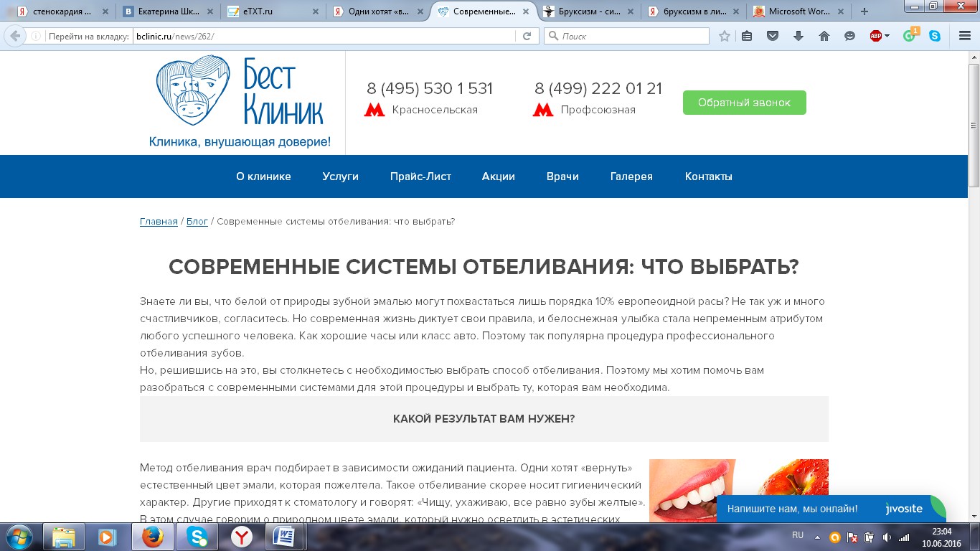Open the 'О клинике' menu item
The height and width of the screenshot is (551, 980).
click(263, 176)
